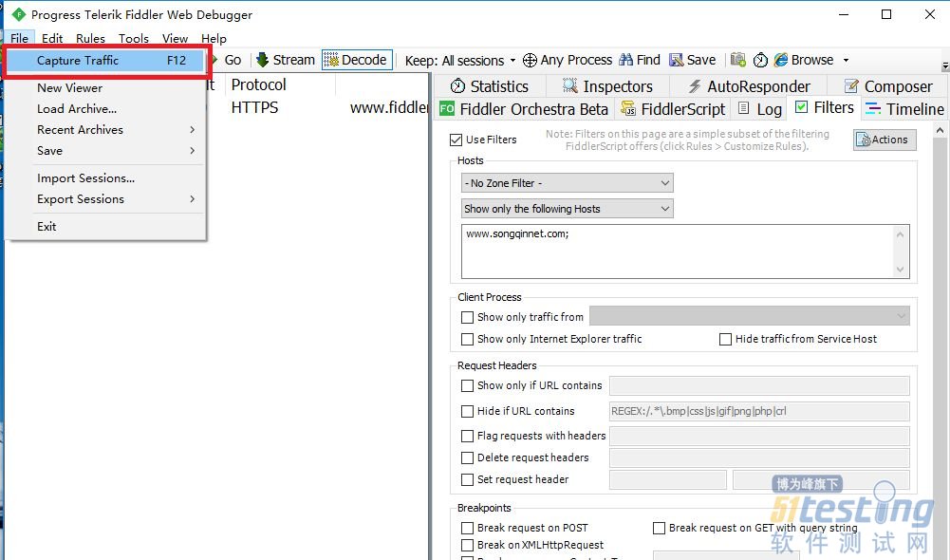Viewport: 950px width, 560px height.
Task: Open the Statistics tab
Action: coord(490,86)
